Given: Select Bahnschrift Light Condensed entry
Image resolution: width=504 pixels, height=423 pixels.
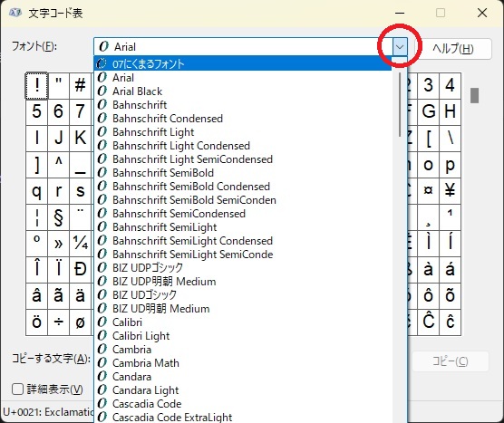Looking at the screenshot, I should [x=243, y=146].
